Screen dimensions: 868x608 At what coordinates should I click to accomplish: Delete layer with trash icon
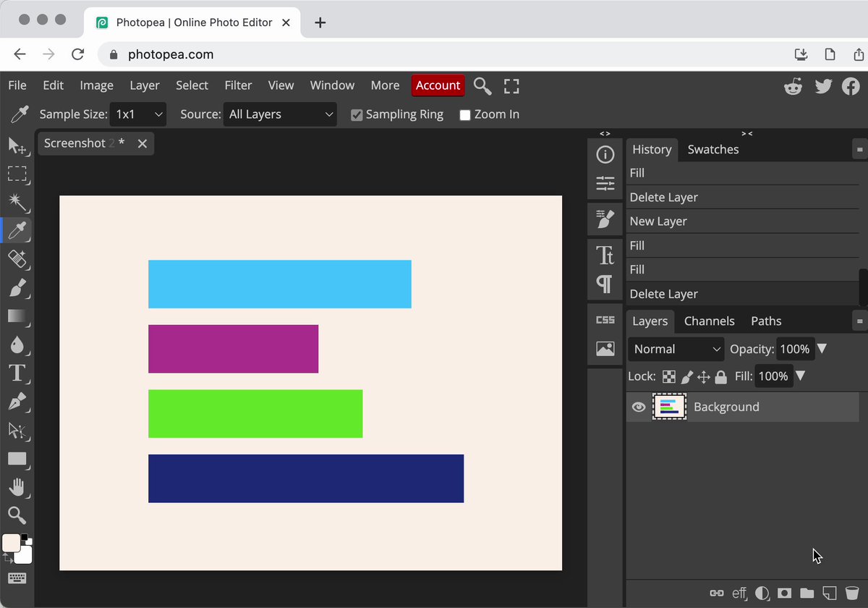tap(852, 593)
